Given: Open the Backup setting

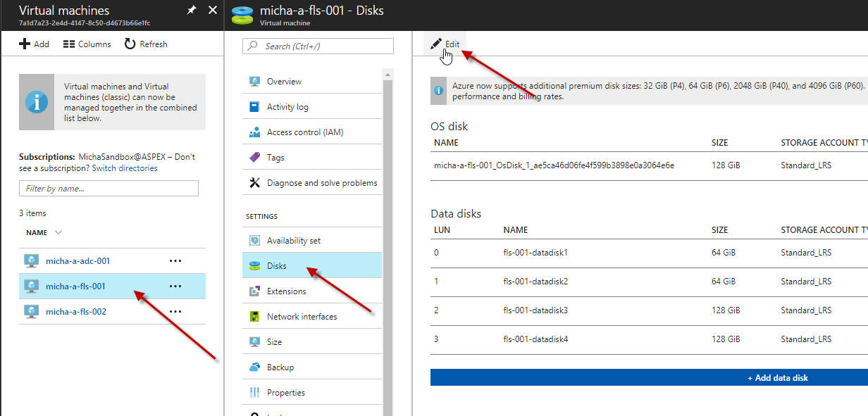Looking at the screenshot, I should [x=312, y=367].
